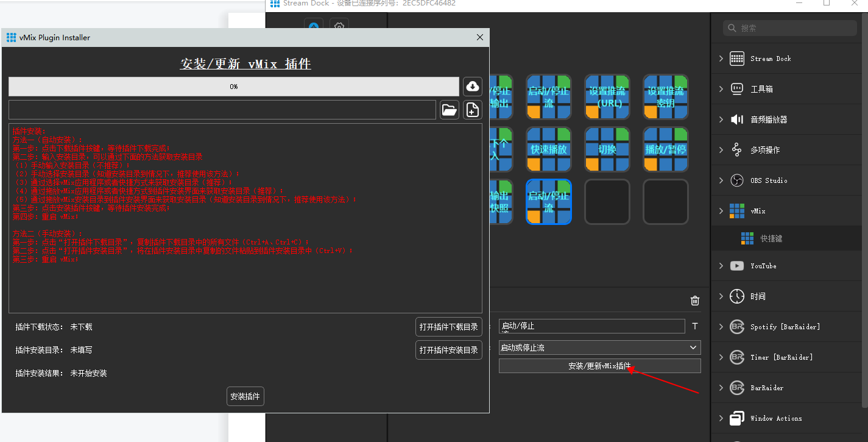868x442 pixels.
Task: Select the 切换 key
Action: (x=607, y=149)
